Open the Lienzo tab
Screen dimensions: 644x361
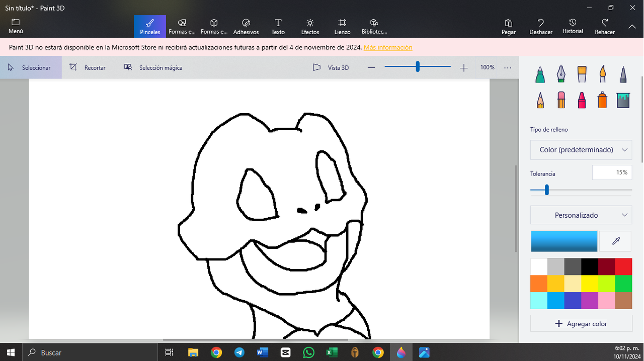click(342, 27)
